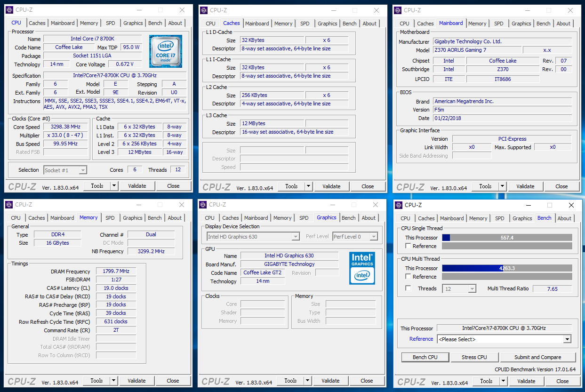Click the Bench CPU button
585x392 pixels.
pos(425,357)
